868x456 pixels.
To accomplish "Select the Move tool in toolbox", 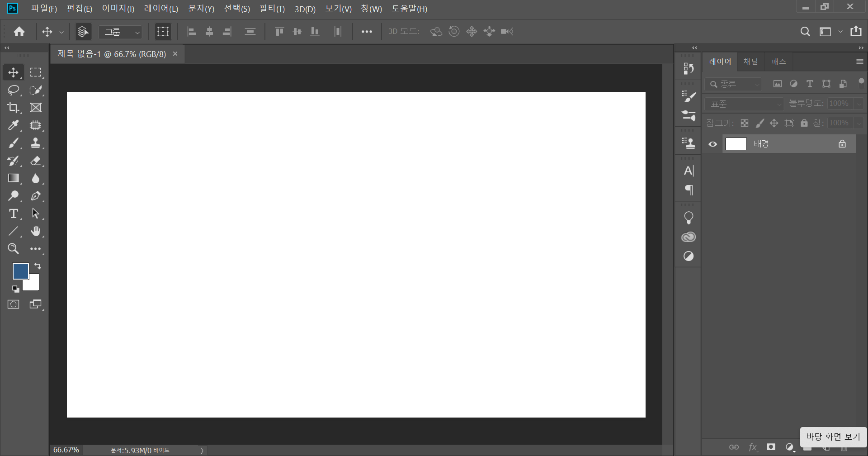I will click(x=13, y=72).
